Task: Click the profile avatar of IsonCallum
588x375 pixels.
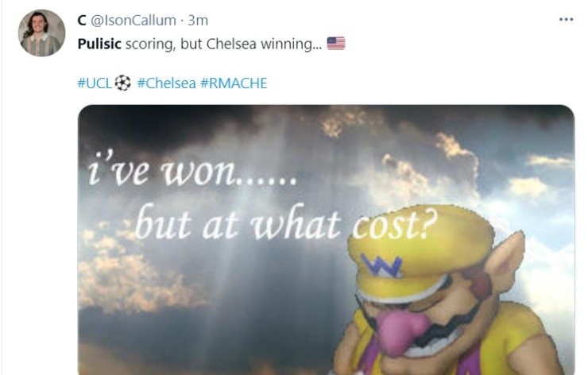Action: (41, 33)
